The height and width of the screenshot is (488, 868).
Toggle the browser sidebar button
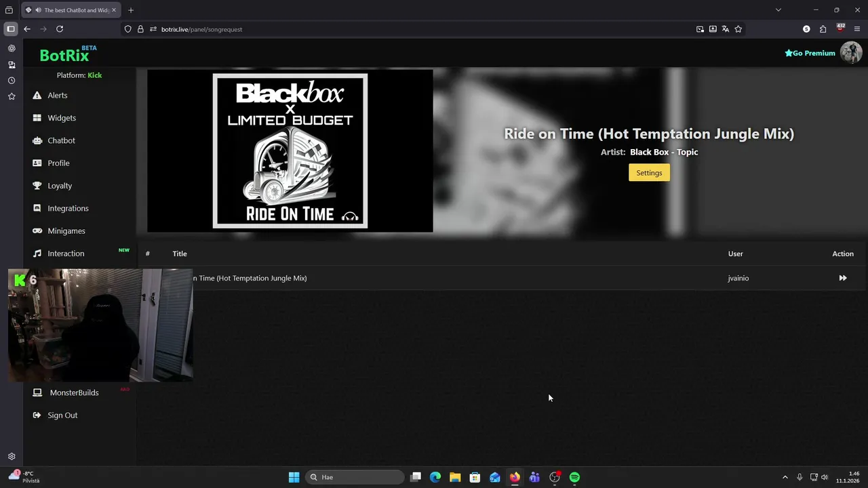11,29
